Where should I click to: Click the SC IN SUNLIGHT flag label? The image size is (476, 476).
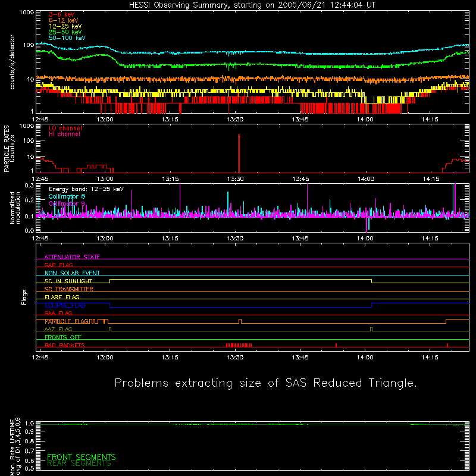tap(68, 281)
